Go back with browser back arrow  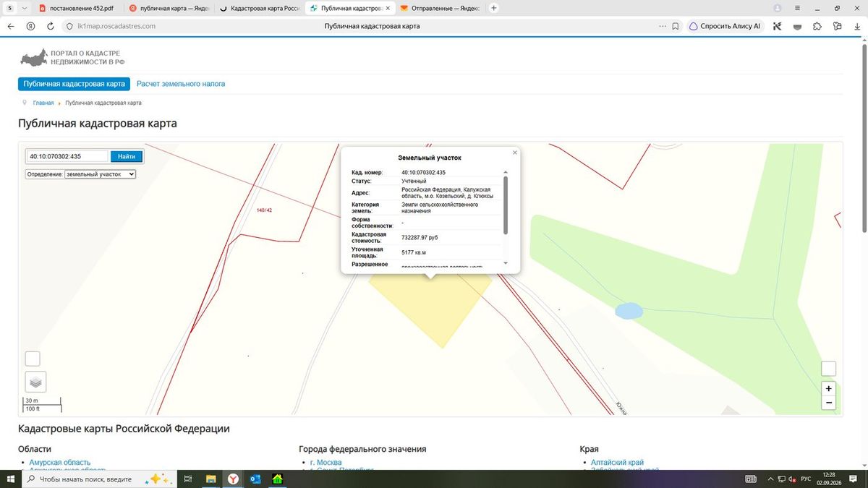[10, 25]
